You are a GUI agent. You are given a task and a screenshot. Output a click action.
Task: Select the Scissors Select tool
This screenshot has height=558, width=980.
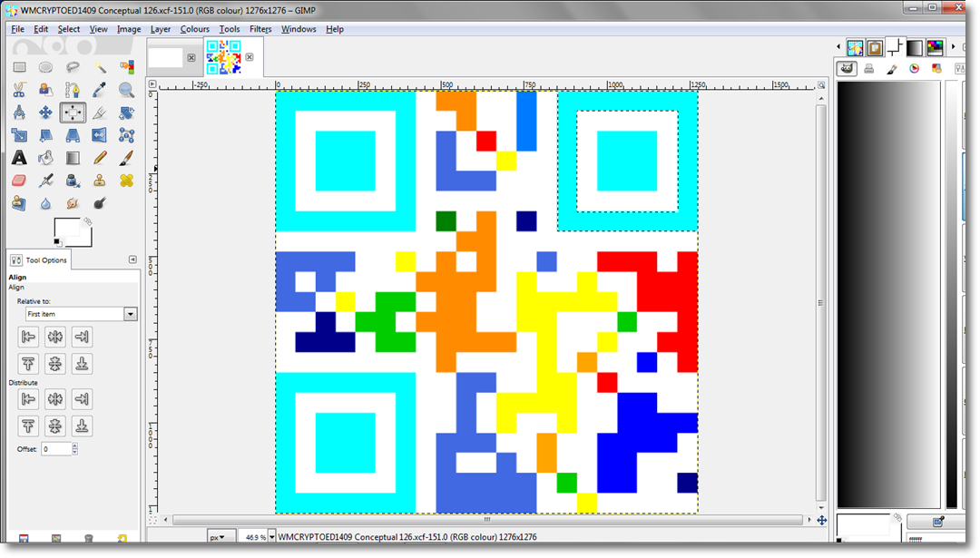coord(19,90)
